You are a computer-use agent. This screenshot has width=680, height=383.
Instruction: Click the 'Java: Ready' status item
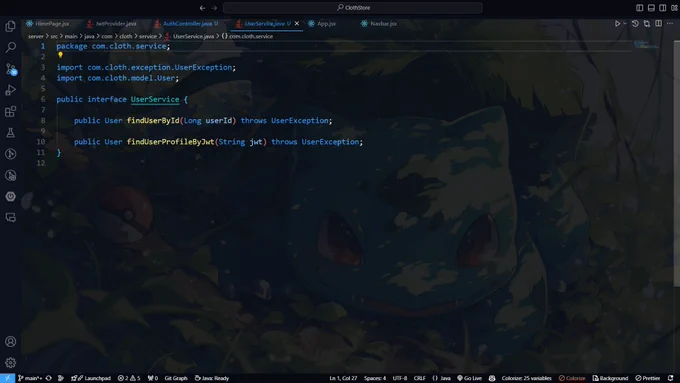point(212,378)
